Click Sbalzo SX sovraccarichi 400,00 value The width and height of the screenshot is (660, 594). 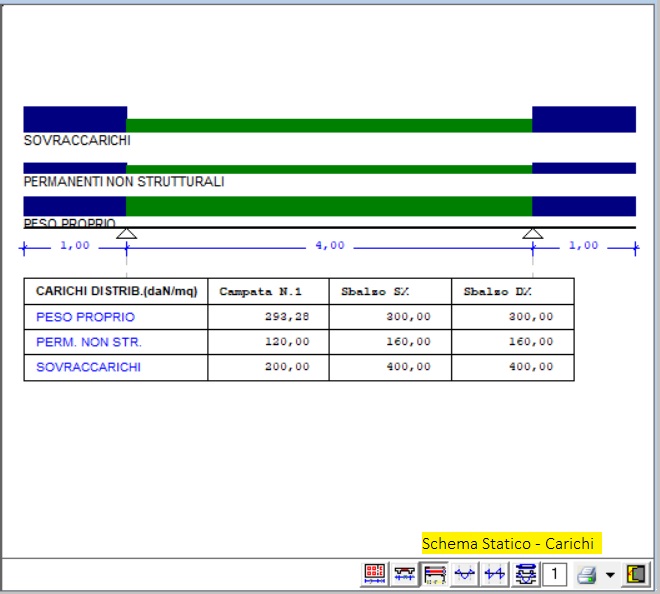click(408, 367)
